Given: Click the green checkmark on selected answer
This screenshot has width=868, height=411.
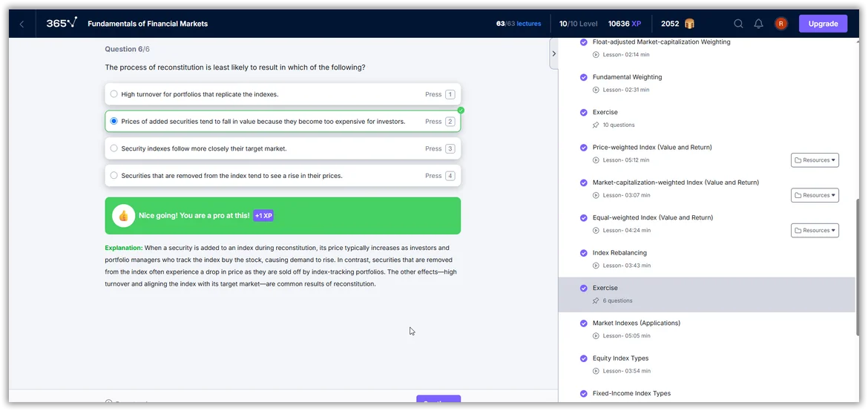Looking at the screenshot, I should (x=461, y=111).
